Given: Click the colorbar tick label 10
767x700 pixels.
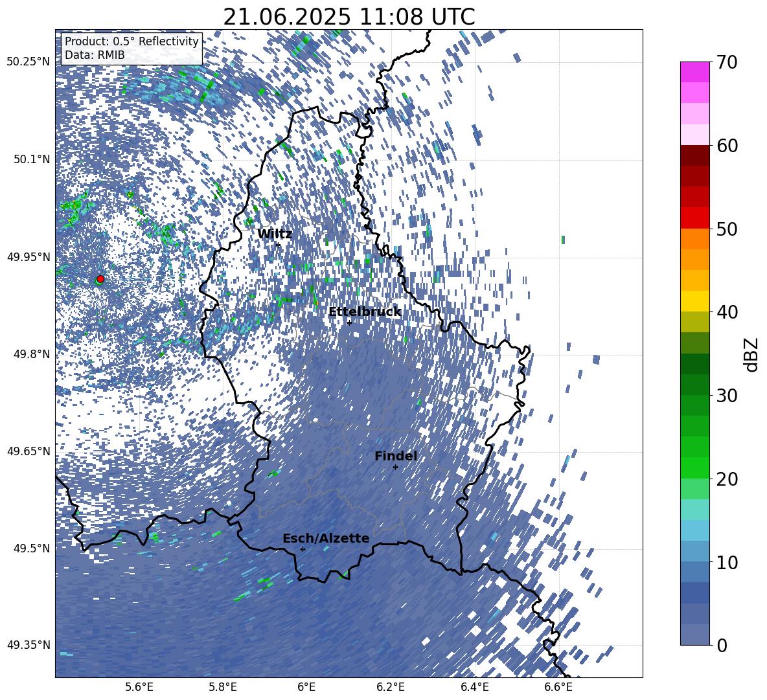Looking at the screenshot, I should [727, 562].
